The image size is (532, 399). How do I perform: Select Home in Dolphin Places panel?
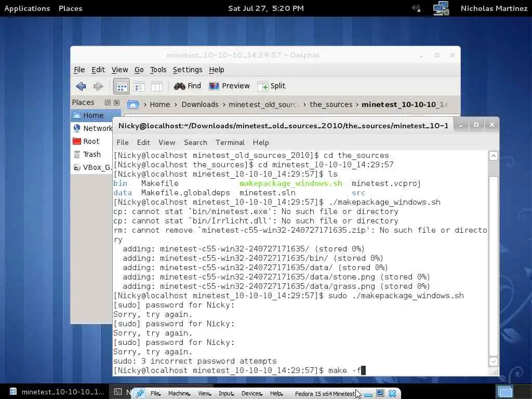click(96, 115)
